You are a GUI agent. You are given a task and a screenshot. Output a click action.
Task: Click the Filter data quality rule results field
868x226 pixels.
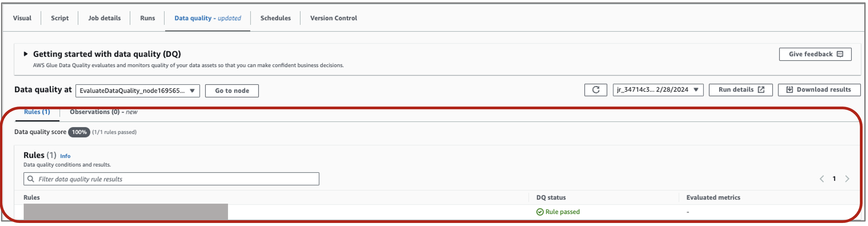176,179
